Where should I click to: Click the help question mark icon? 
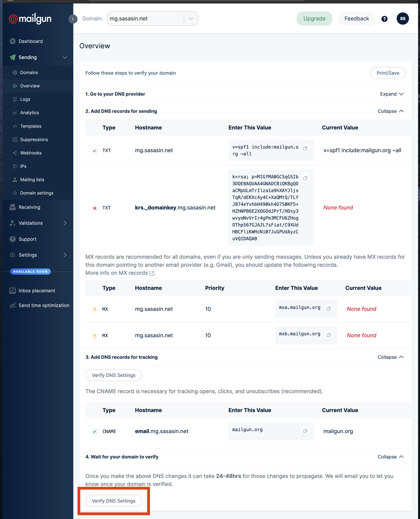[384, 19]
